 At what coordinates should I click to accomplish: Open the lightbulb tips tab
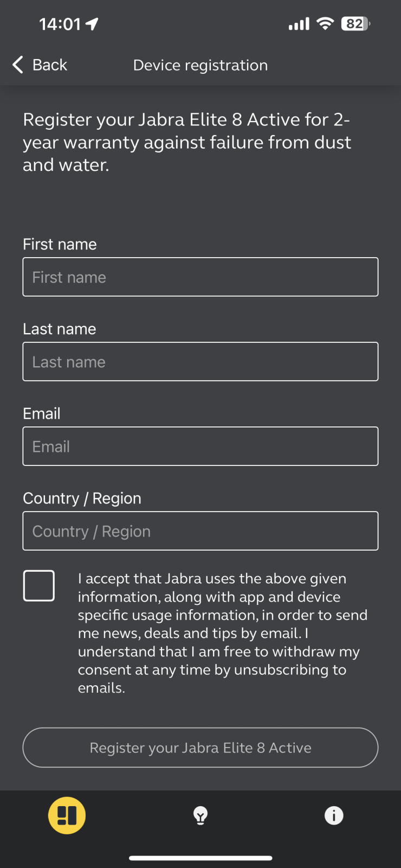[x=200, y=815]
